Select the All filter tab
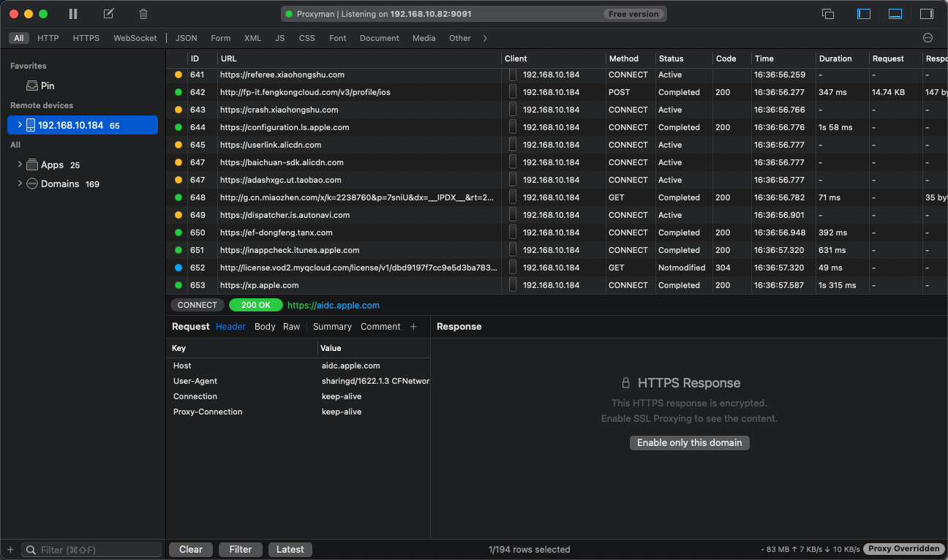Image resolution: width=948 pixels, height=560 pixels. tap(18, 38)
